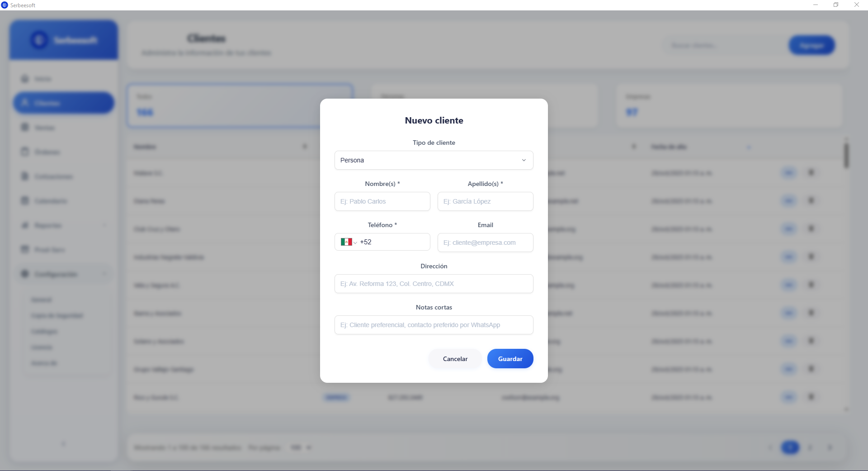Minimize the Serbeesoft window

(816, 5)
